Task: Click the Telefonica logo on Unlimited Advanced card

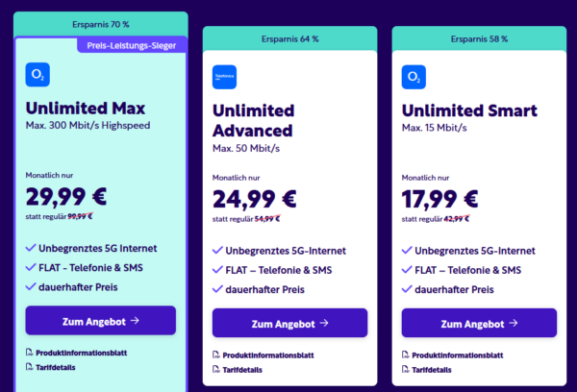Action: click(x=224, y=77)
